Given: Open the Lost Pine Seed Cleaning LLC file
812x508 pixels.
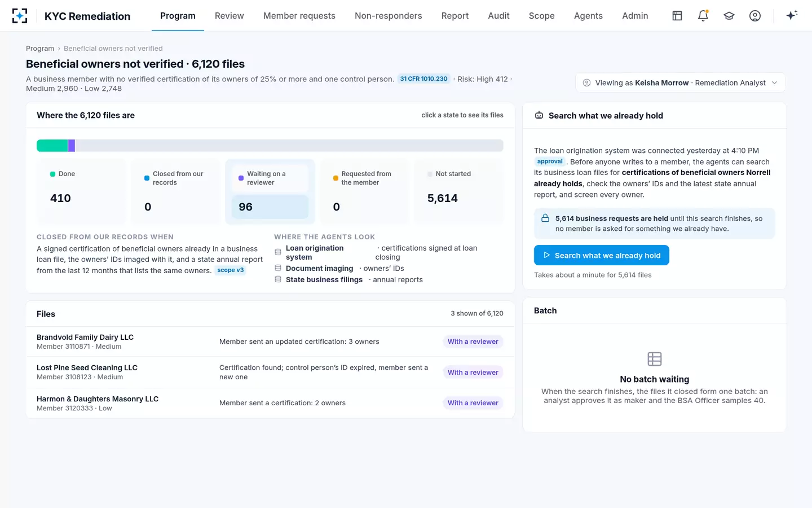Looking at the screenshot, I should (270, 372).
